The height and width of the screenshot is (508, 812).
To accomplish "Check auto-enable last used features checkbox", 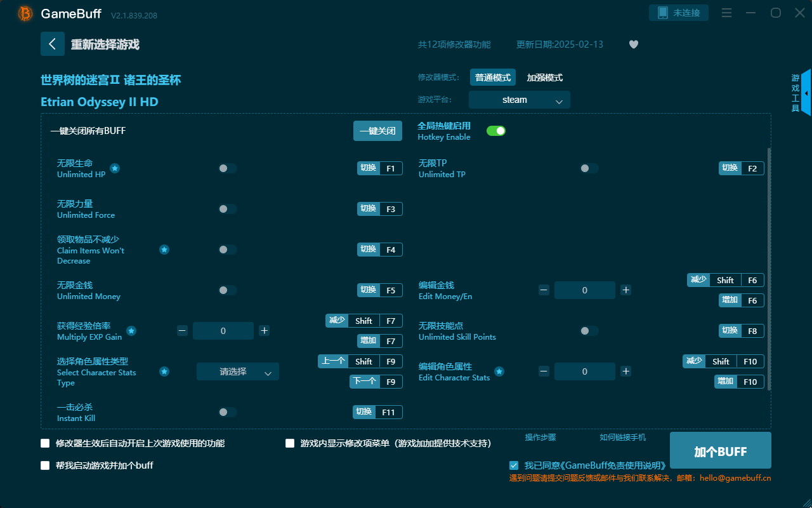I will click(x=45, y=443).
